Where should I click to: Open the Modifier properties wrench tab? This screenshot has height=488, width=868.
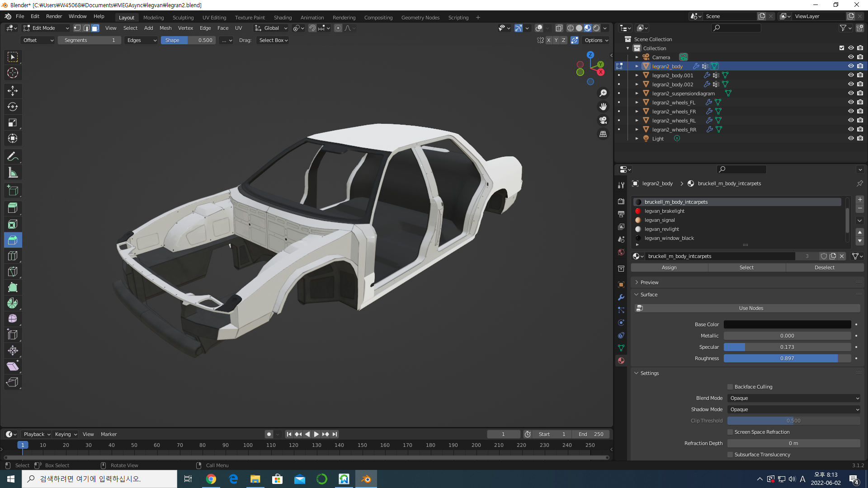[x=621, y=297]
